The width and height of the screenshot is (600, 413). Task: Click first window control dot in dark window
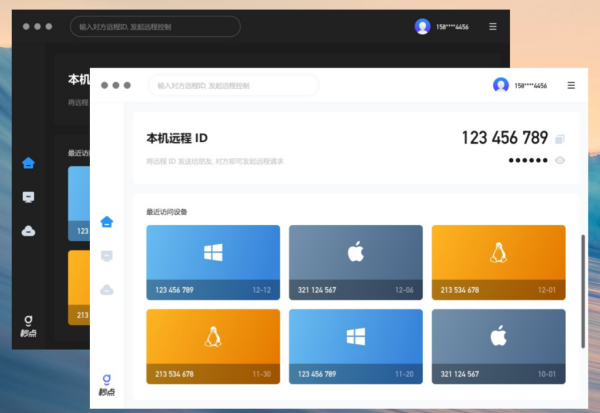point(26,26)
